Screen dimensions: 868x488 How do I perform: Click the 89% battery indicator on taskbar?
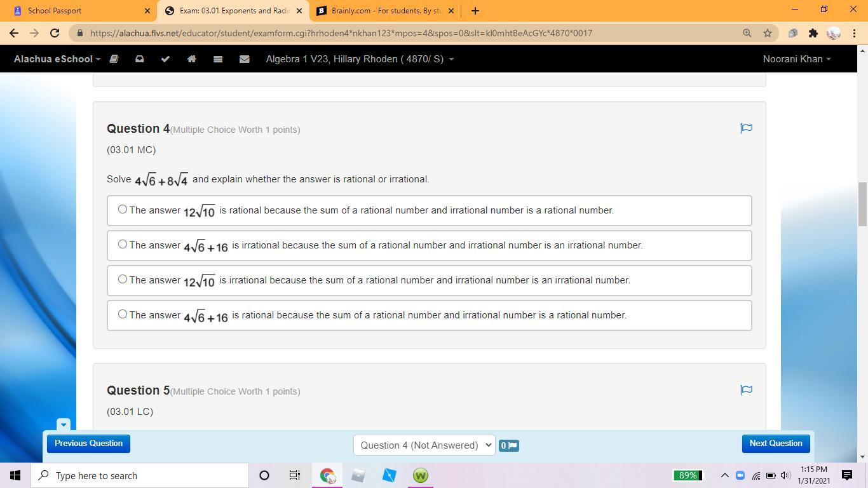pyautogui.click(x=688, y=475)
